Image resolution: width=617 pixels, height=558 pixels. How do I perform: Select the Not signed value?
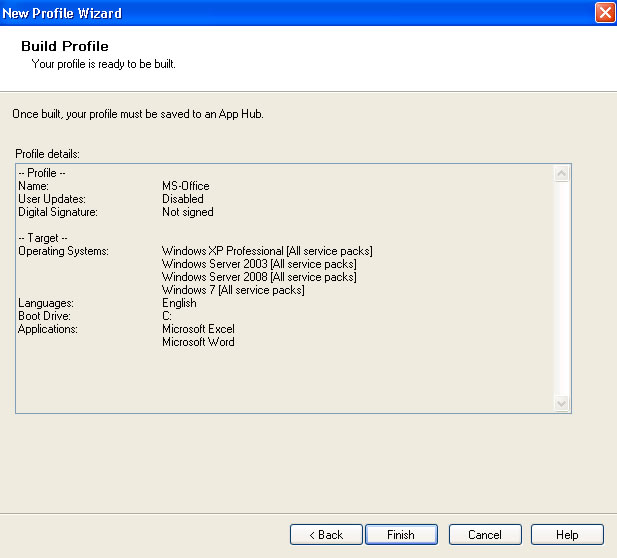pyautogui.click(x=188, y=212)
